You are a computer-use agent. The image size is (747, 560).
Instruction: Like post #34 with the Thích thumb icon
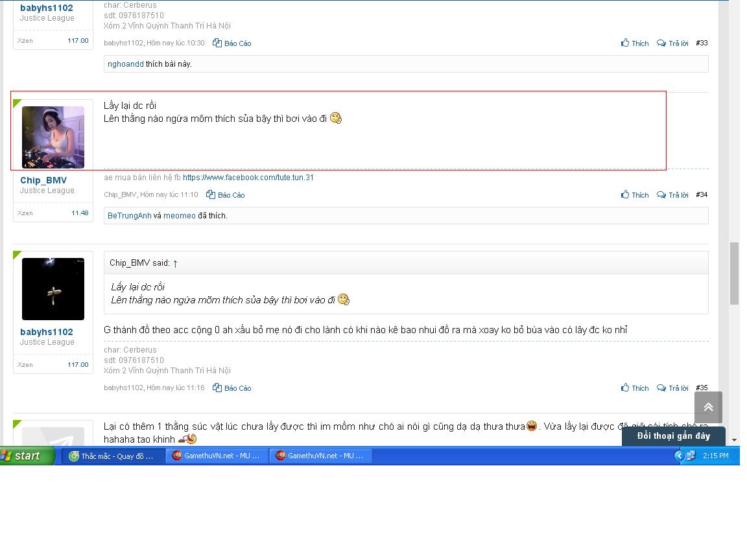pyautogui.click(x=625, y=194)
